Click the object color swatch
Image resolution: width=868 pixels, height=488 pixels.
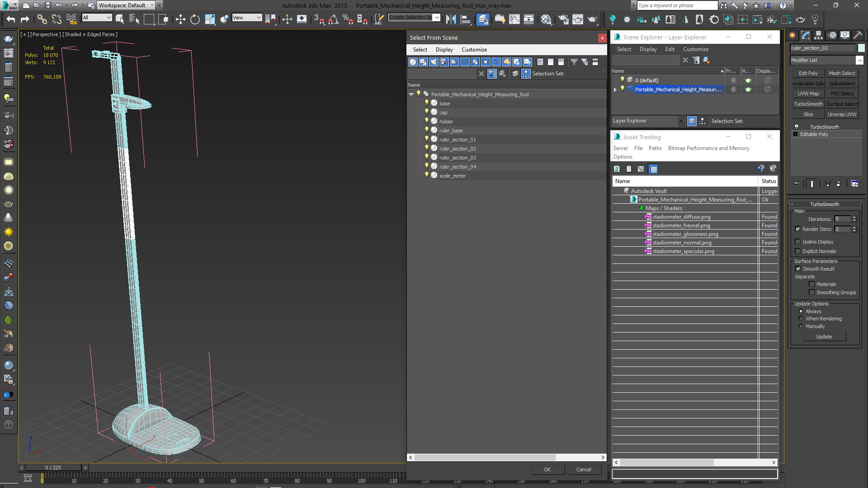tap(861, 48)
